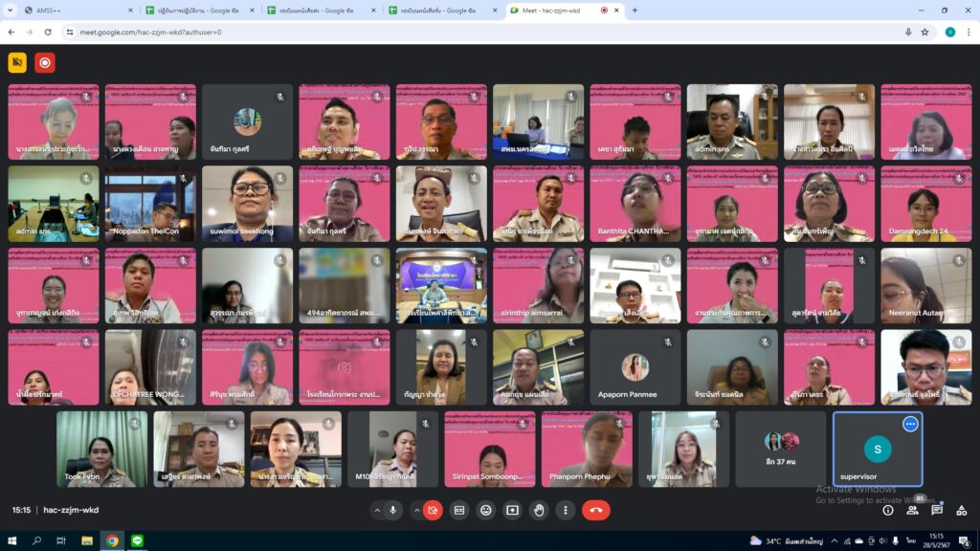Open a new browser tab with plus button

[x=635, y=11]
